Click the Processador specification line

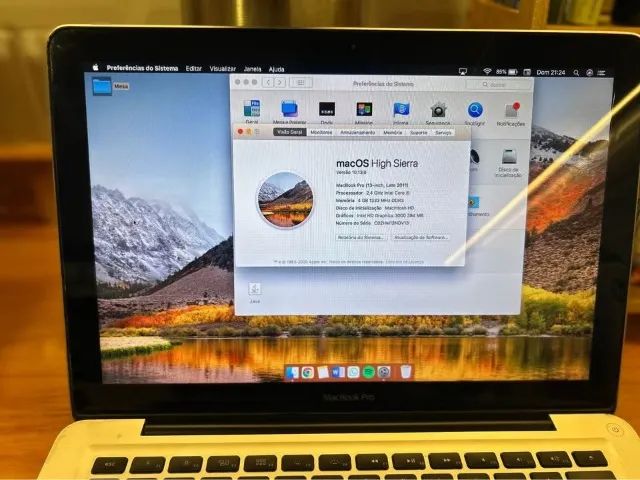pyautogui.click(x=373, y=193)
